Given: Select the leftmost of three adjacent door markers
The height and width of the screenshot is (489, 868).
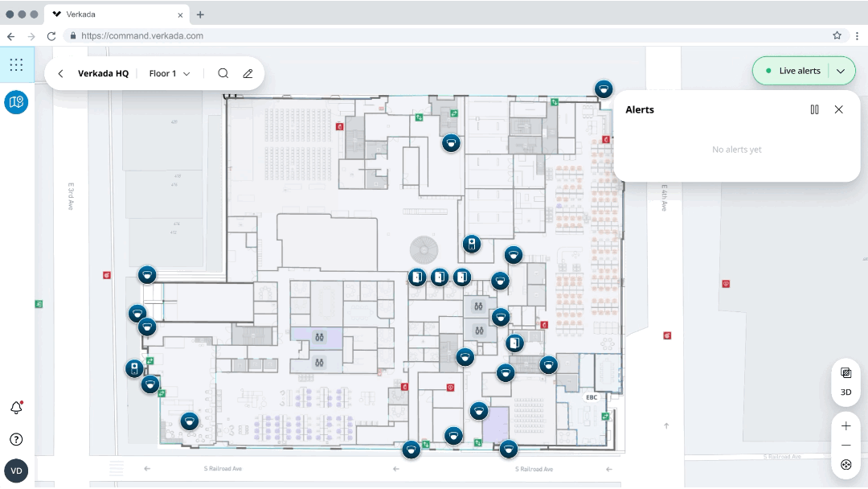Looking at the screenshot, I should pos(417,277).
